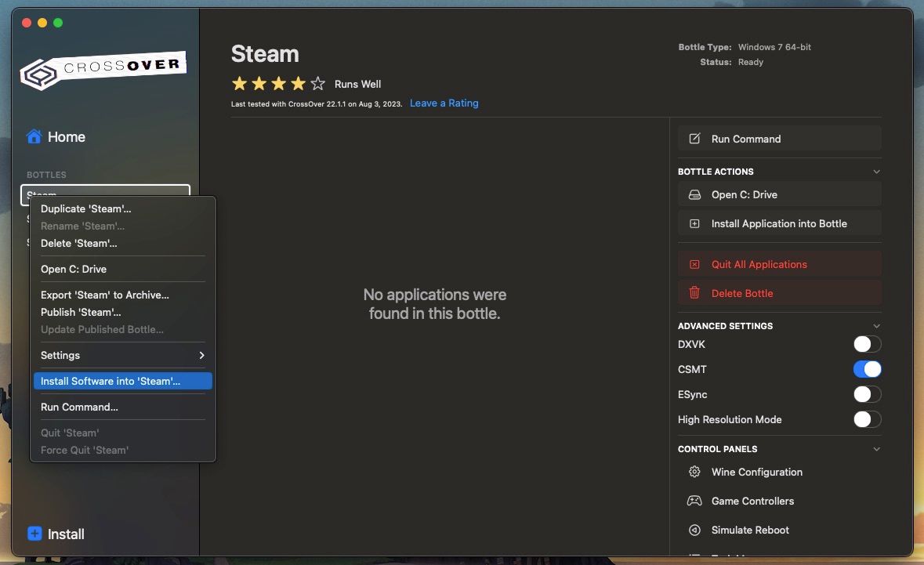Click the first rating star
Image resolution: width=924 pixels, height=565 pixels.
pyautogui.click(x=239, y=84)
